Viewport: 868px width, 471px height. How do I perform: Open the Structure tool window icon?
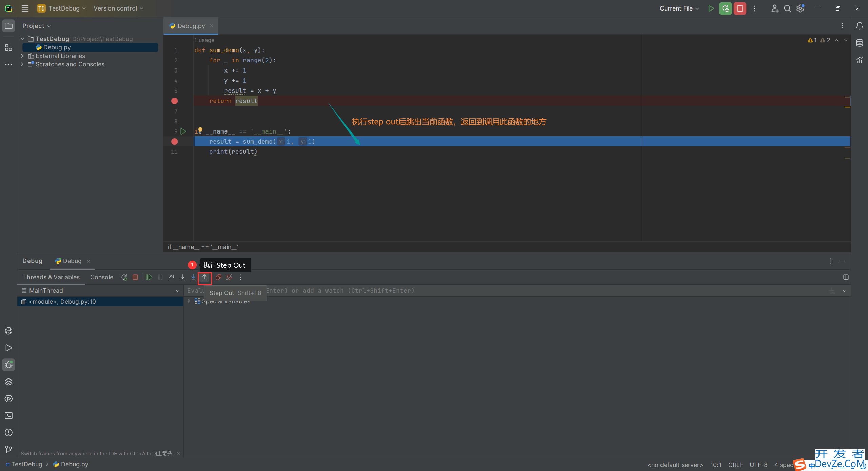[8, 48]
